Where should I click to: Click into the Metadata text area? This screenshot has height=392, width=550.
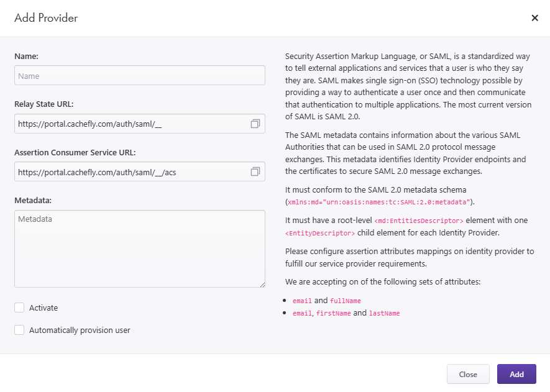[139, 248]
